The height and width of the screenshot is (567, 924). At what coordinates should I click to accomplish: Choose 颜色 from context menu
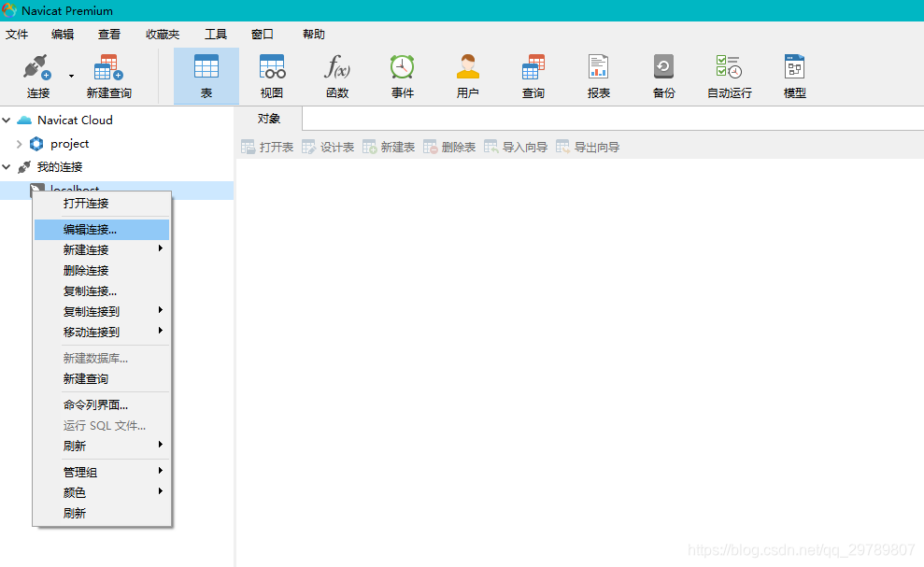102,492
